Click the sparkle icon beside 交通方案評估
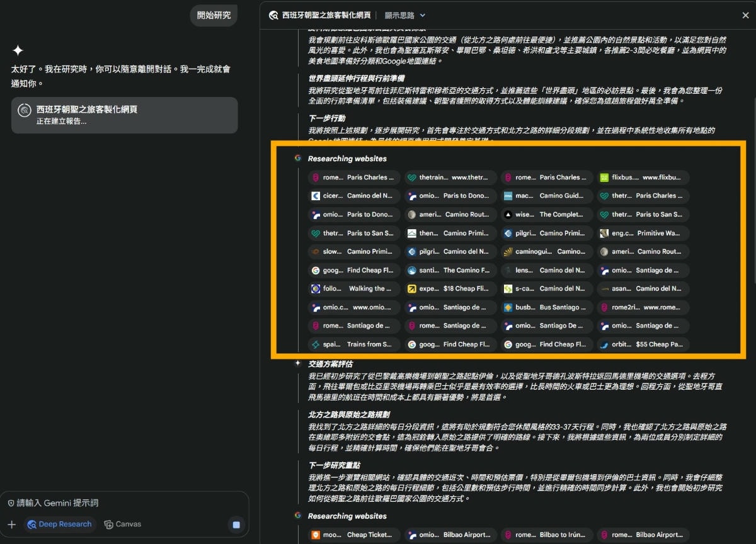 [x=298, y=363]
